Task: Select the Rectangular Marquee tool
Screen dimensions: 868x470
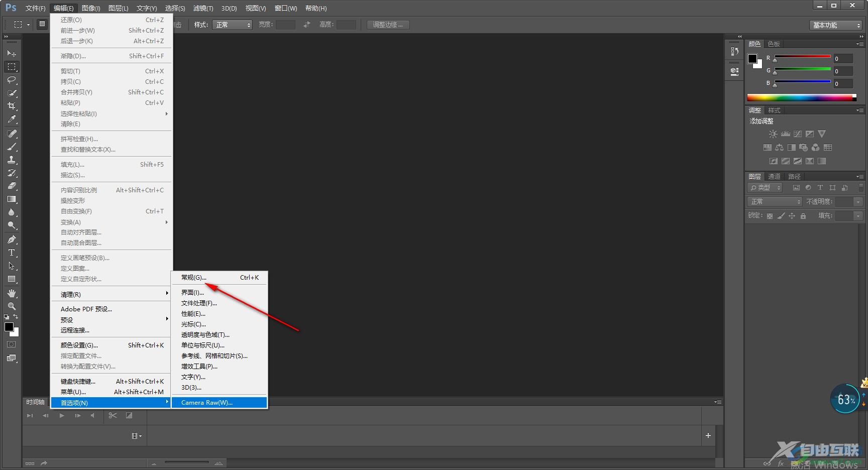Action: click(12, 66)
